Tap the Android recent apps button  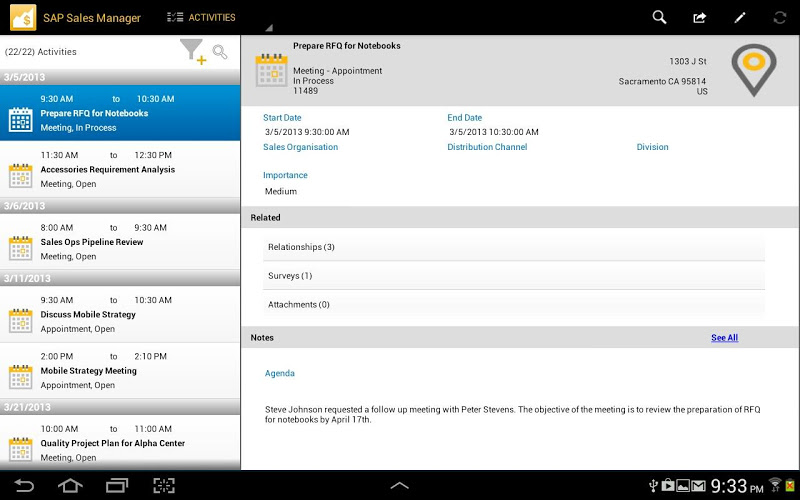tap(117, 485)
